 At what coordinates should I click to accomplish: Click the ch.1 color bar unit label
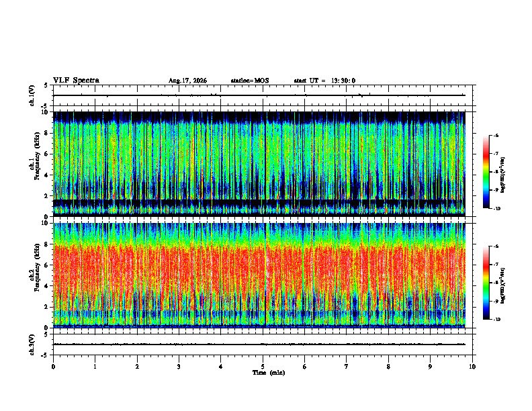[503, 175]
